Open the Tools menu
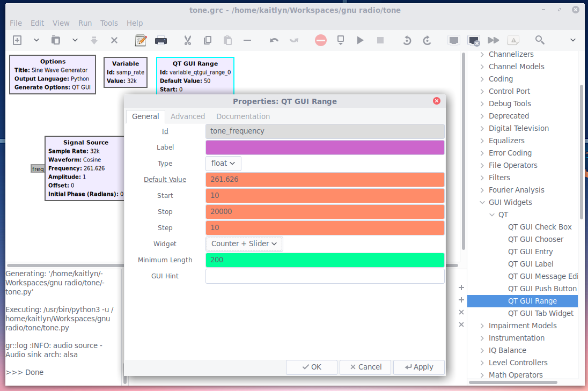Screen dimensions: 588x391 point(109,23)
